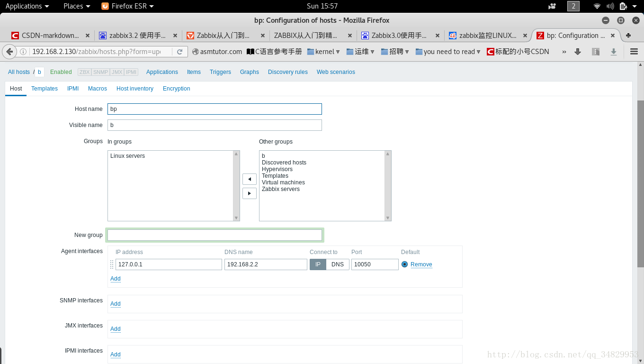Expand the 招聘 bookmark folder

395,52
